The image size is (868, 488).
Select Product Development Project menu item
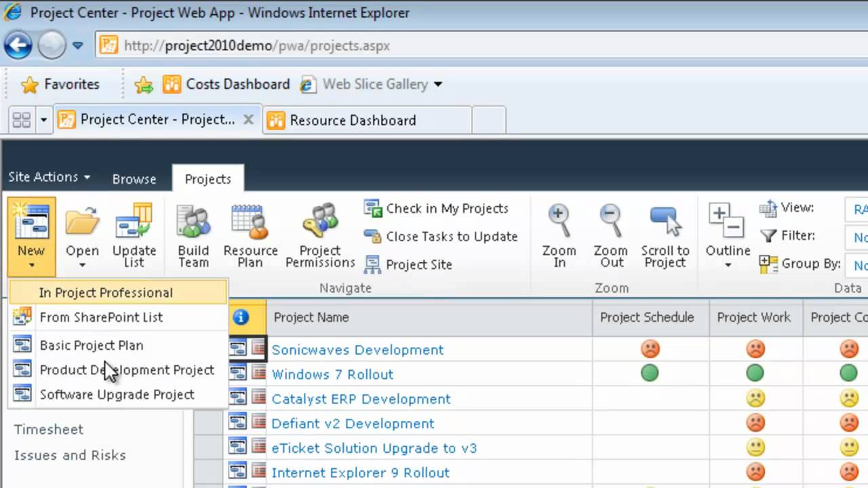(x=118, y=370)
